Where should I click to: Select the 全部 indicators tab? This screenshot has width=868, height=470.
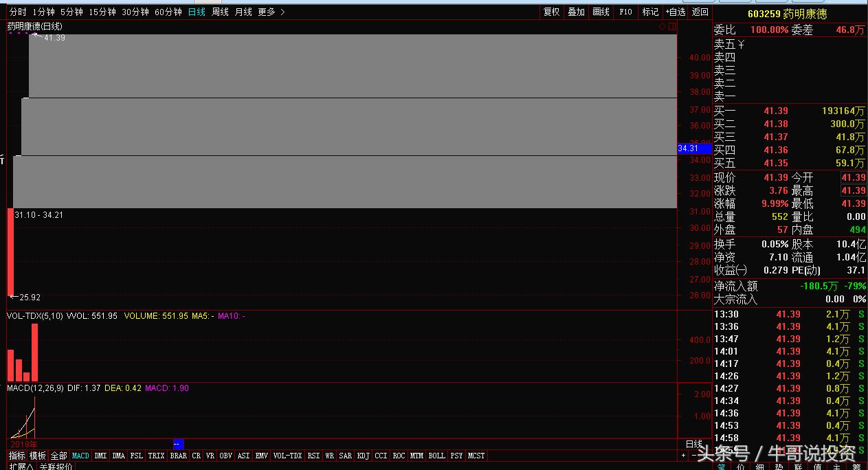point(59,456)
